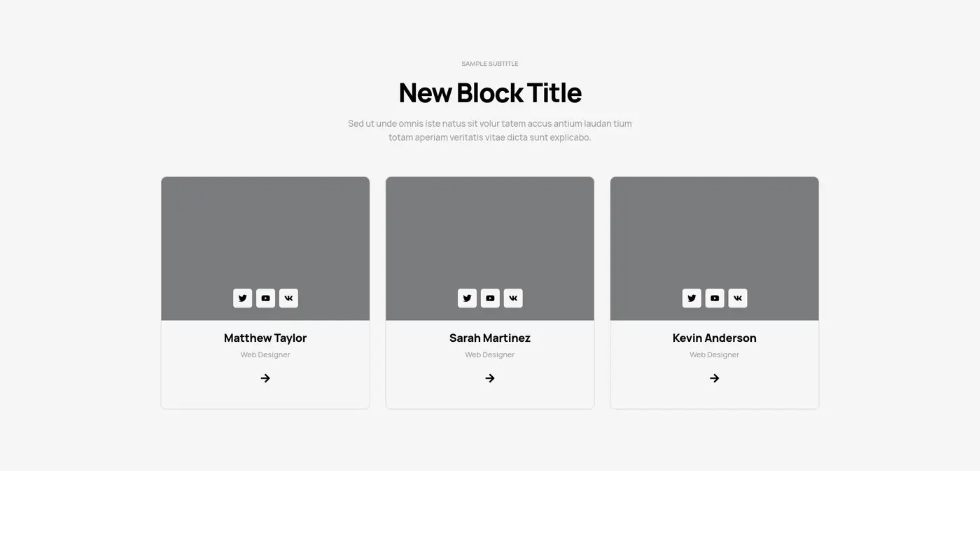Click the Sample Subtitle text
Viewport: 980px width, 552px height.
pos(490,64)
